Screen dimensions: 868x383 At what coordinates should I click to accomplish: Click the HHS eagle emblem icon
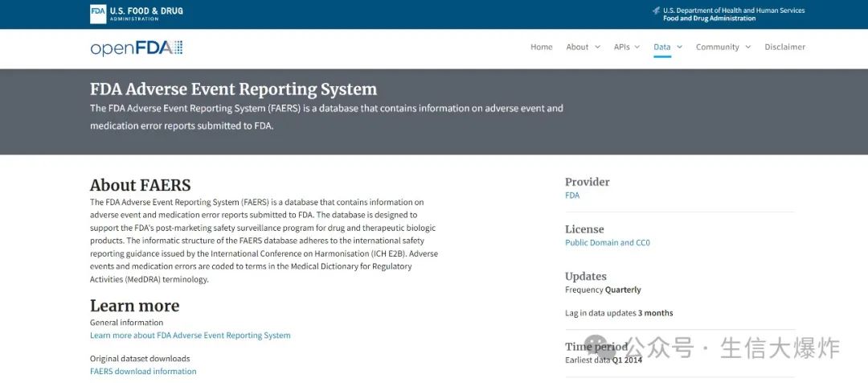(656, 10)
